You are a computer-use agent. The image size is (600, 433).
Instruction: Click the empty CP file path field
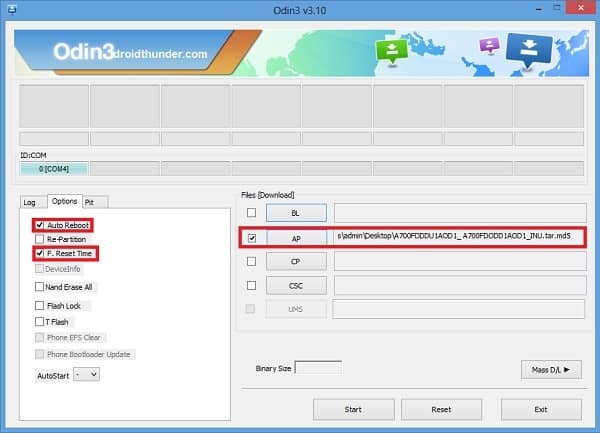click(x=460, y=262)
